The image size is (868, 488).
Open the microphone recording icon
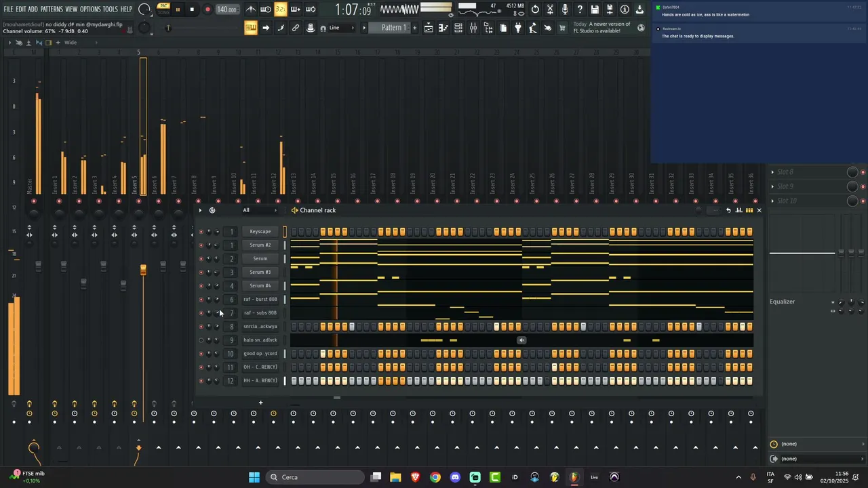pos(565,9)
